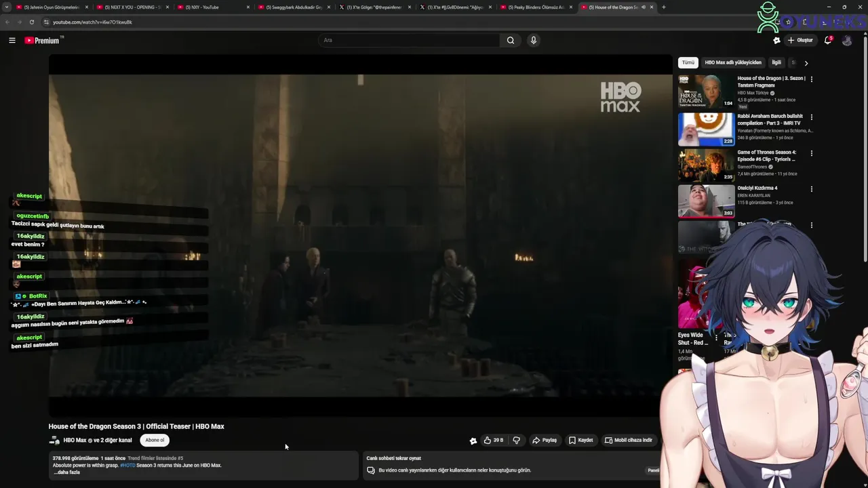This screenshot has width=868, height=488.
Task: Close the House of the Dragon tab
Action: [x=652, y=7]
